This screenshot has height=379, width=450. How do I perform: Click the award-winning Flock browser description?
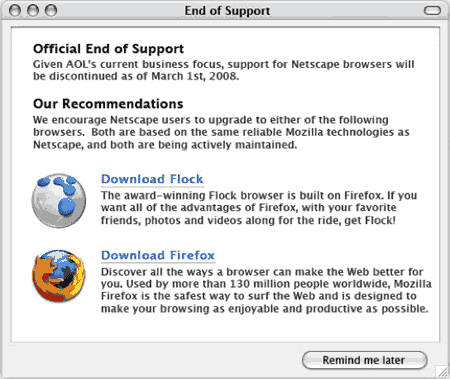259,208
